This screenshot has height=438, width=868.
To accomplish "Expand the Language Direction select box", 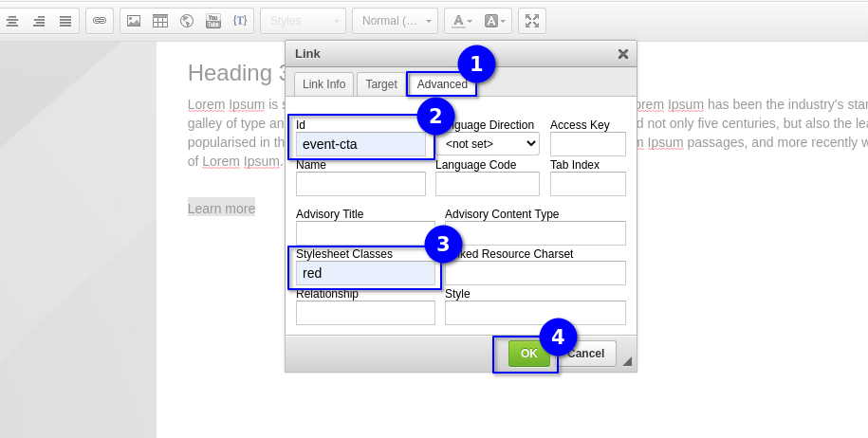I will 491,144.
